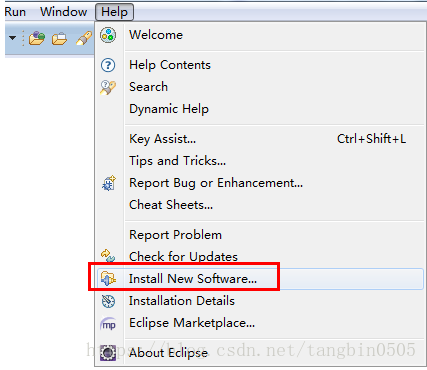The height and width of the screenshot is (370, 427).
Task: Click the Ctrl+Shift+L shortcut text
Action: pyautogui.click(x=371, y=139)
